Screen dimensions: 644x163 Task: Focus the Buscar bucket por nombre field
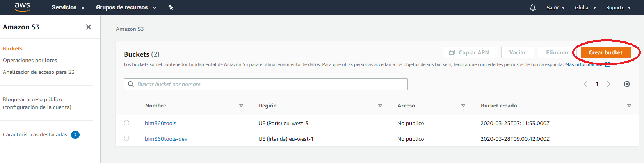265,84
